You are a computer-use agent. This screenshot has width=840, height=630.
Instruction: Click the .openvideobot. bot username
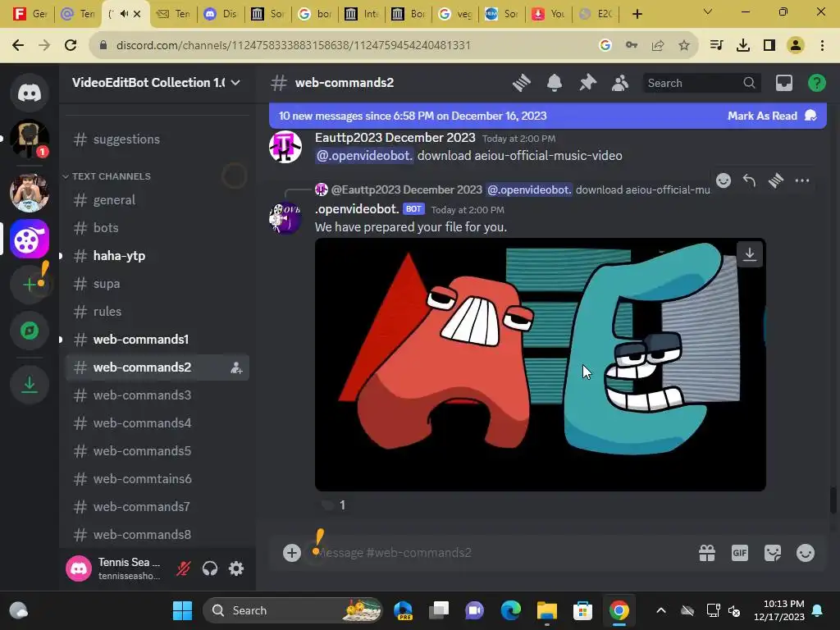[x=357, y=209]
